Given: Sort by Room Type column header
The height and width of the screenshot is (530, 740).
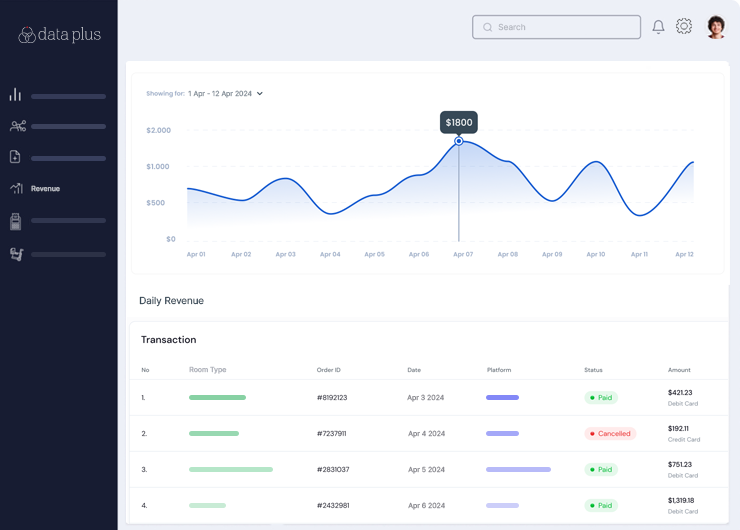Looking at the screenshot, I should [x=208, y=370].
